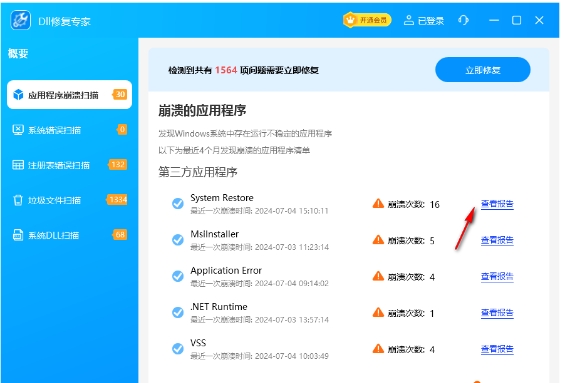
Task: Open 查看报告 link for MsiInstaller
Action: click(497, 240)
